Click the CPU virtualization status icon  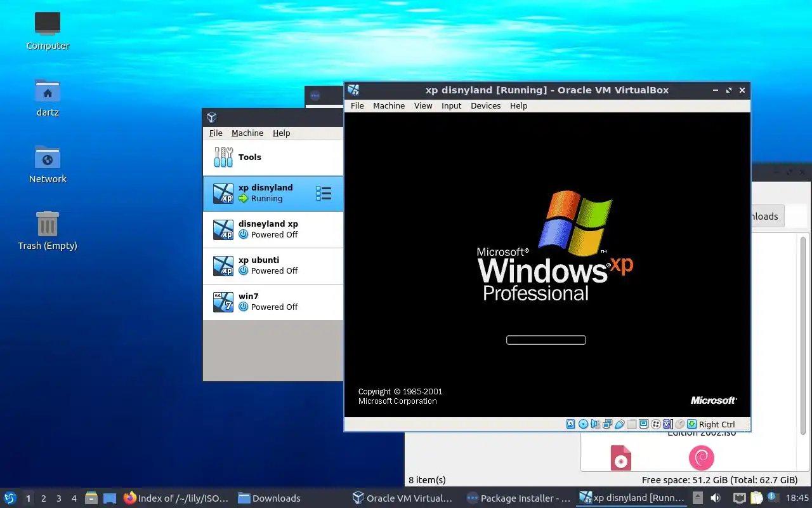tap(667, 424)
